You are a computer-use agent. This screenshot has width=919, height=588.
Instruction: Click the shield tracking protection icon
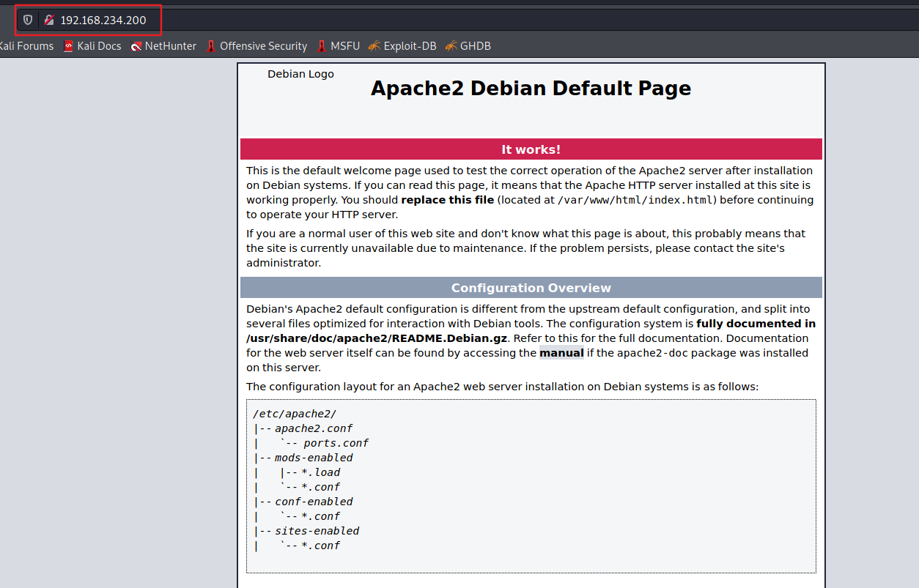pos(28,20)
